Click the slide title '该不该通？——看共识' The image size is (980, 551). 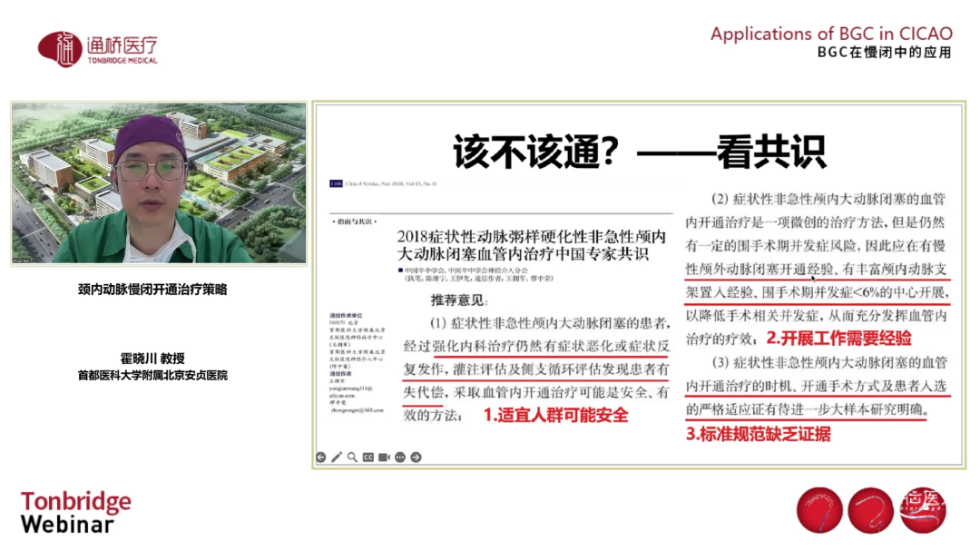tap(640, 152)
